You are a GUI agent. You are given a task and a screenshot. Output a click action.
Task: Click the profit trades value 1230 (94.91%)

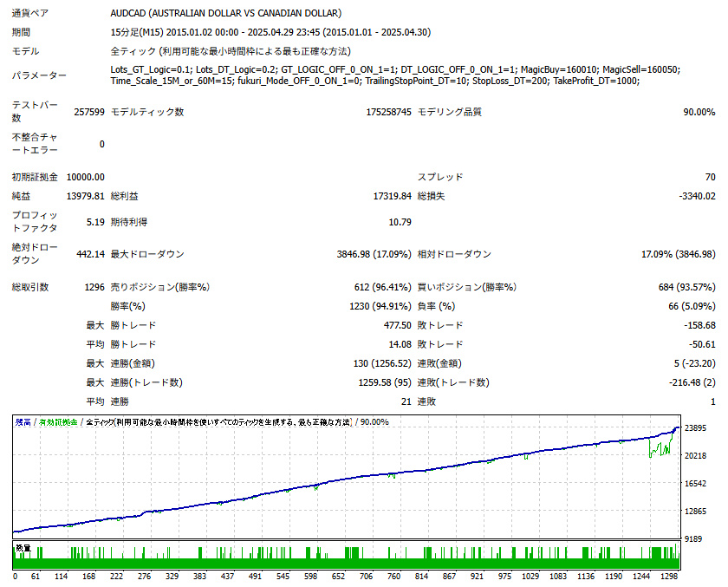380,306
